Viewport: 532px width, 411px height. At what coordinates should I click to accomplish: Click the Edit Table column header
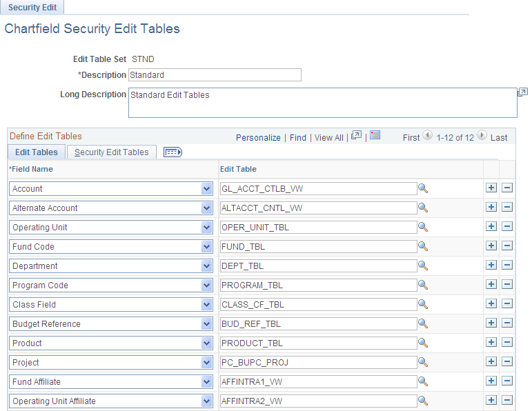238,169
